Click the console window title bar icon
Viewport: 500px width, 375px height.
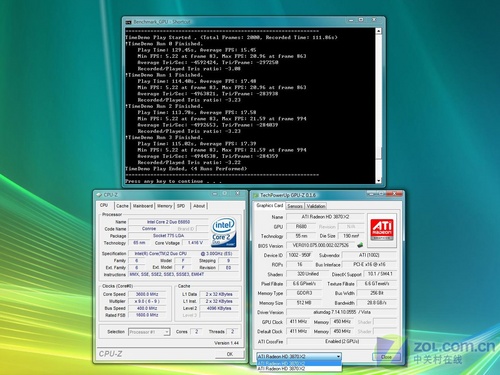tap(128, 22)
